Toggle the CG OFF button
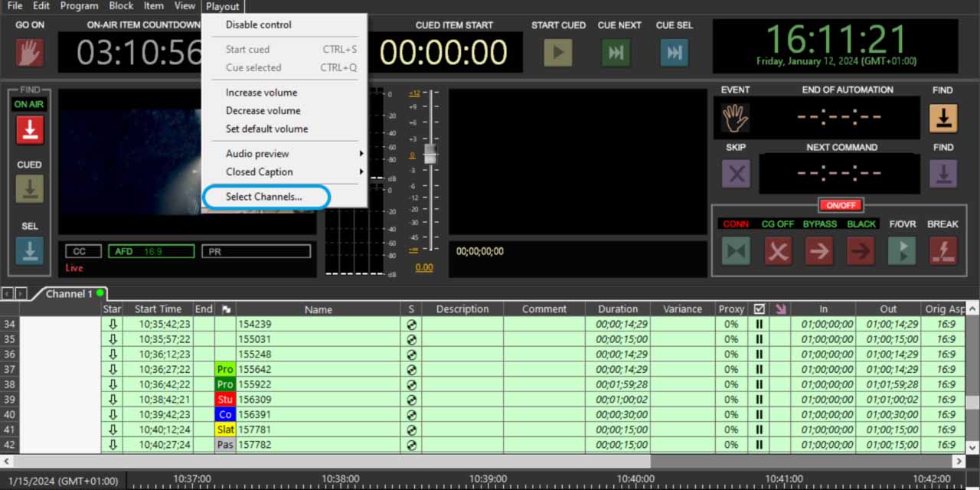This screenshot has height=490, width=980. point(778,250)
